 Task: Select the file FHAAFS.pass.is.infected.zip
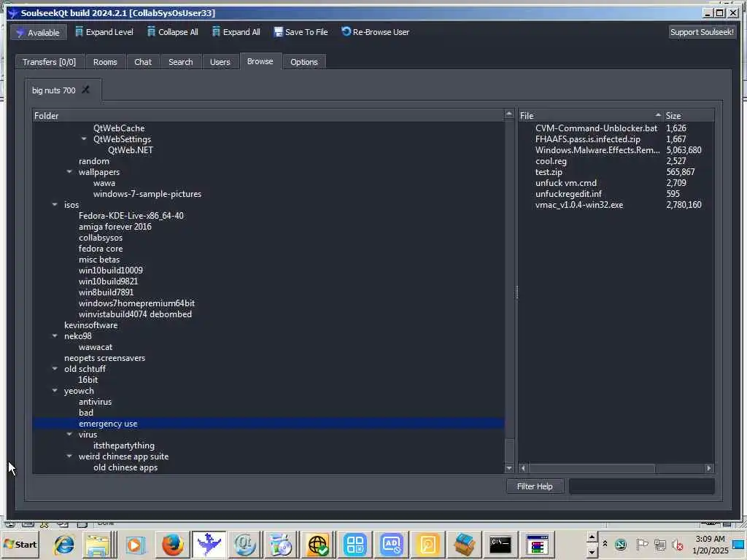(x=588, y=139)
